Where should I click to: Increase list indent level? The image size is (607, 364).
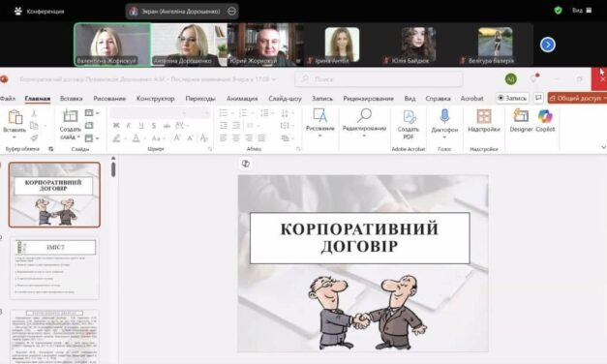click(236, 126)
